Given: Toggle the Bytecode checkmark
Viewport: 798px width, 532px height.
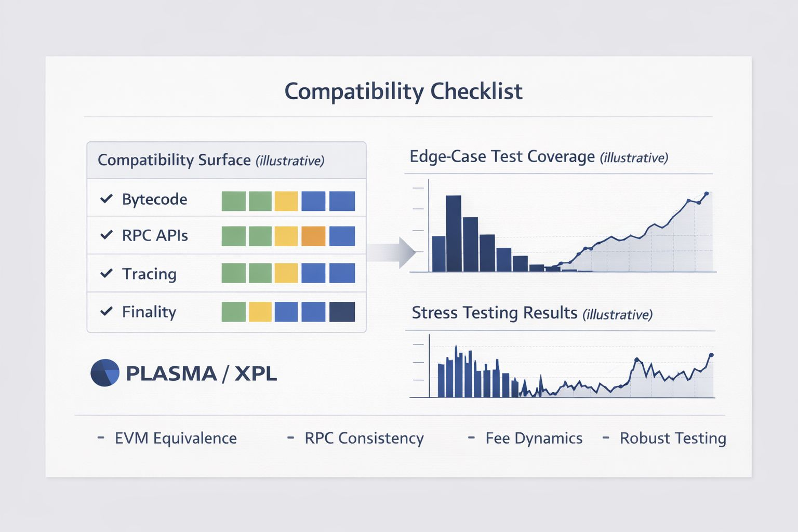Looking at the screenshot, I should 107,198.
